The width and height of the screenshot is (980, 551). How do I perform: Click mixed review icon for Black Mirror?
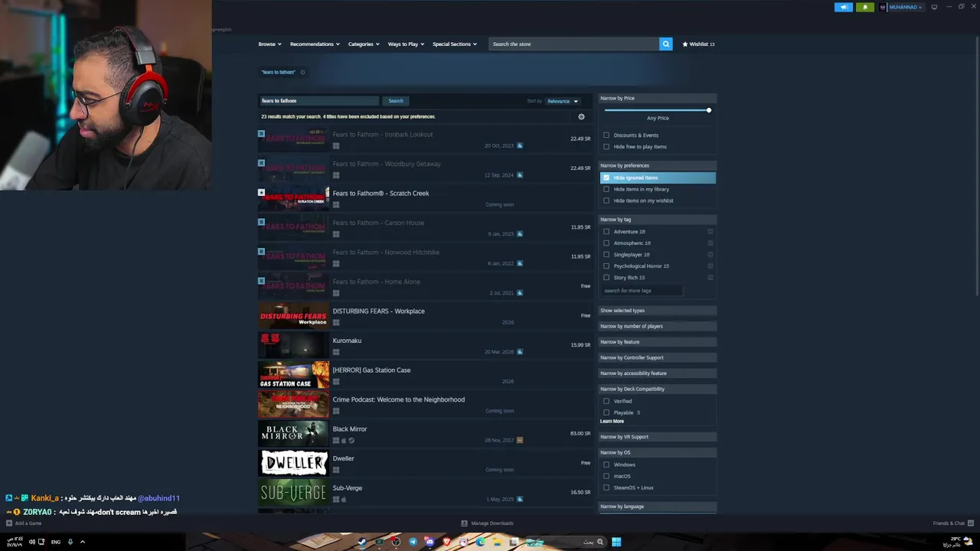(x=520, y=440)
